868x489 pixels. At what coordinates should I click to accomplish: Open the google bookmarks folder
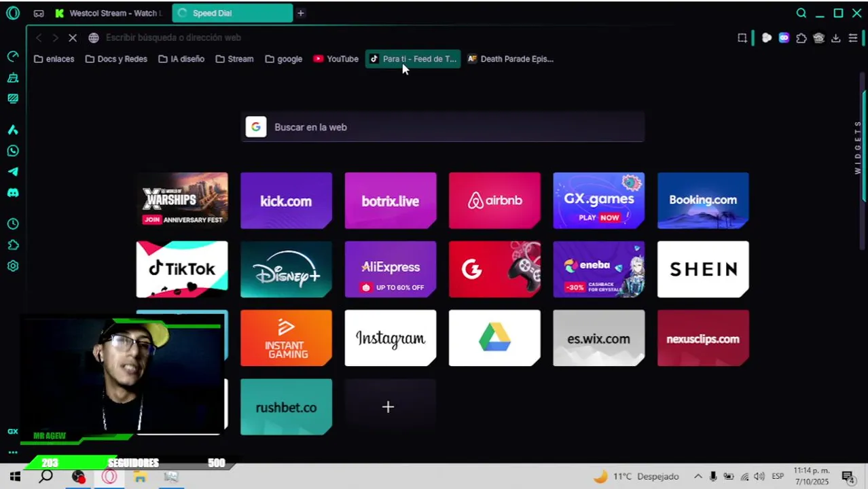tap(284, 59)
